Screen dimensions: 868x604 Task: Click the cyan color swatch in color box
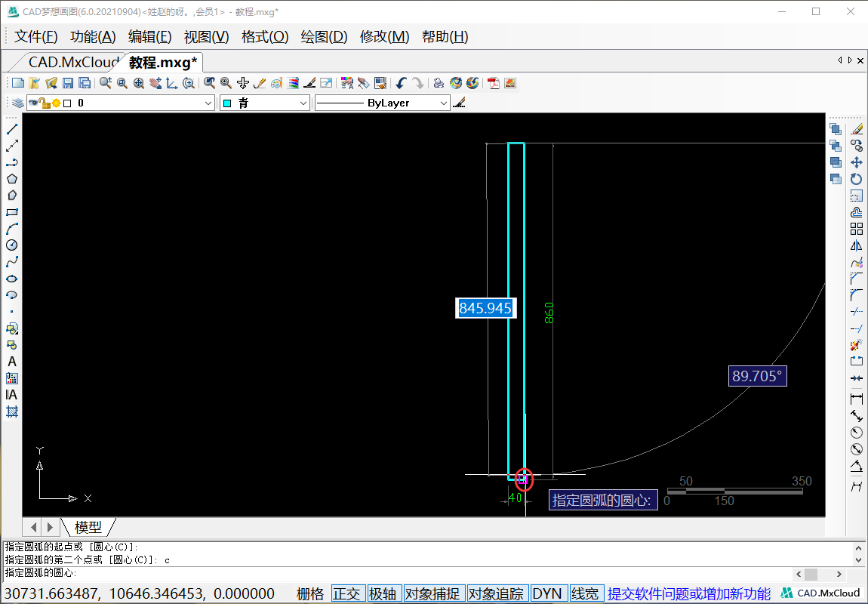pos(227,103)
